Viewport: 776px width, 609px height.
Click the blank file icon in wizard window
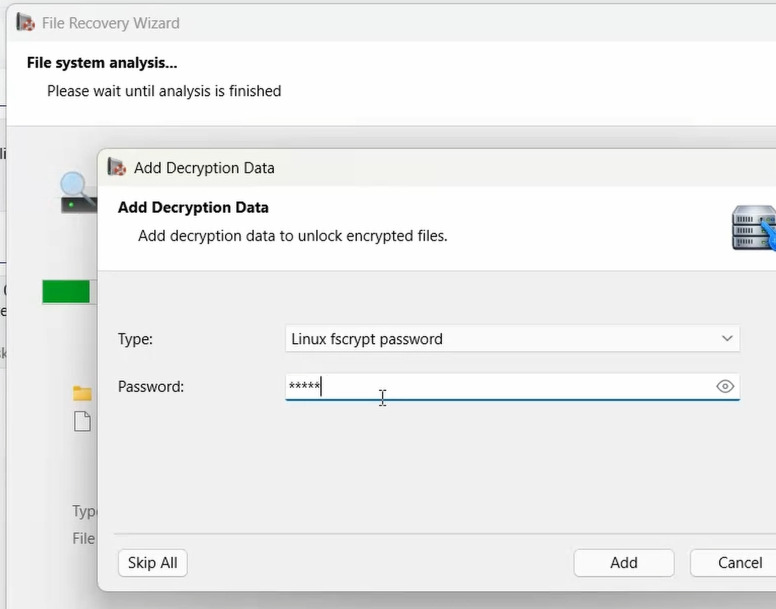click(x=82, y=422)
